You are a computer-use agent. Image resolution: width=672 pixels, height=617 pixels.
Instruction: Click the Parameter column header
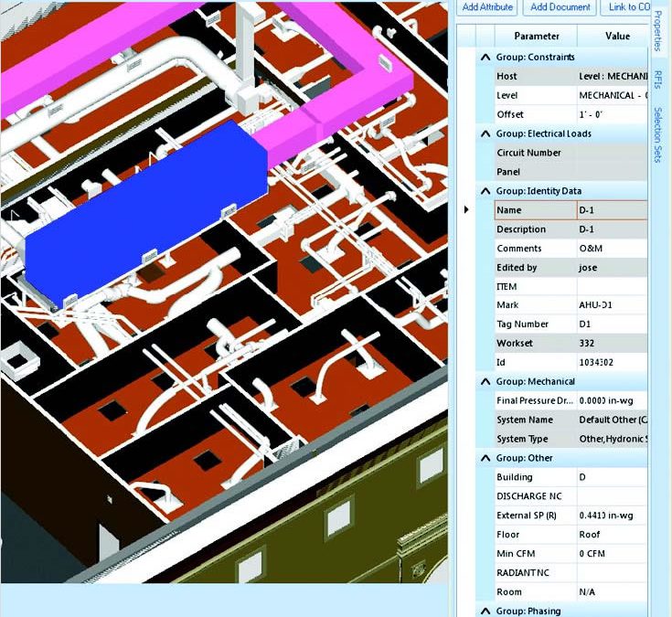coord(536,37)
